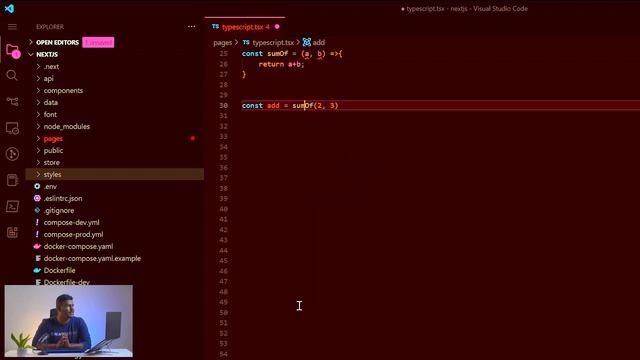Click pages in the breadcrumb path
Image resolution: width=640 pixels, height=360 pixels.
pos(222,42)
